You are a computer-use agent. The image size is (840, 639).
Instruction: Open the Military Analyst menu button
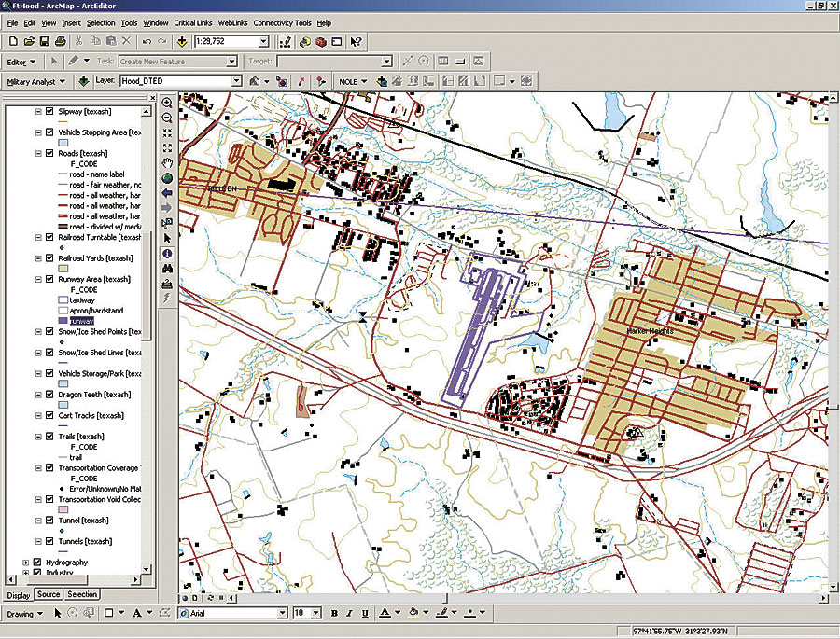coord(35,82)
